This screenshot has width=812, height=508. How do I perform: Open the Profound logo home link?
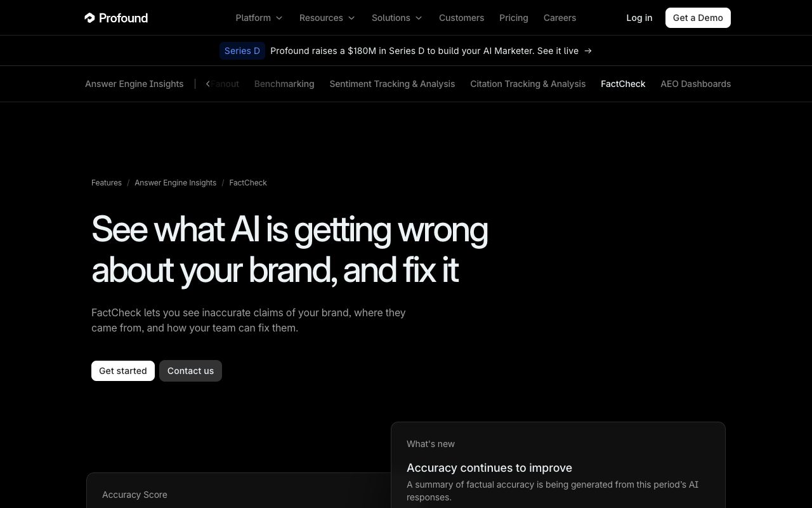pos(116,18)
